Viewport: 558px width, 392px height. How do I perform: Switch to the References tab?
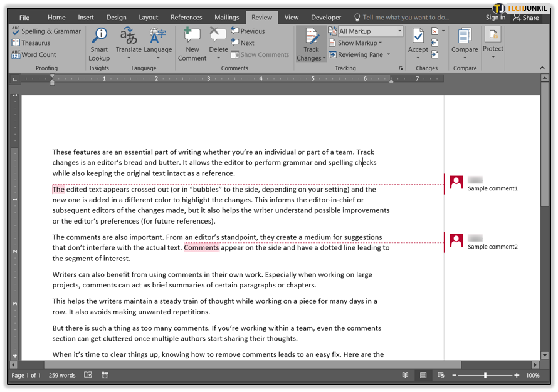tap(186, 18)
